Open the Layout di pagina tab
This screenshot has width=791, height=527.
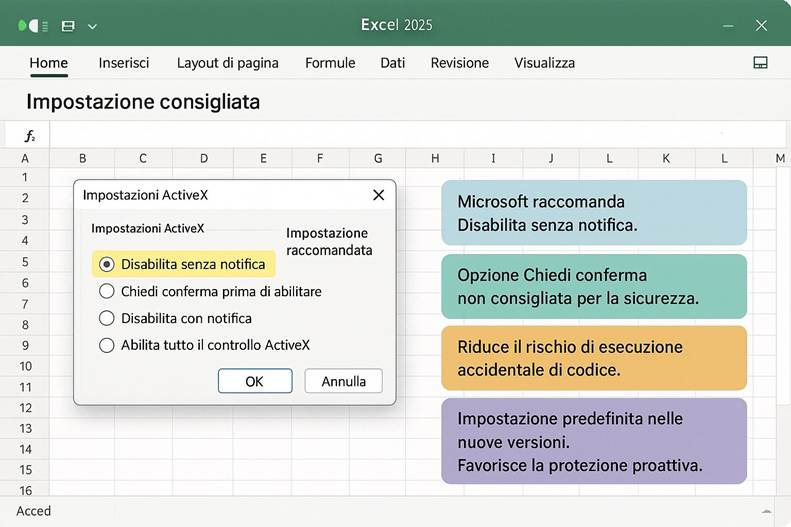click(x=228, y=63)
